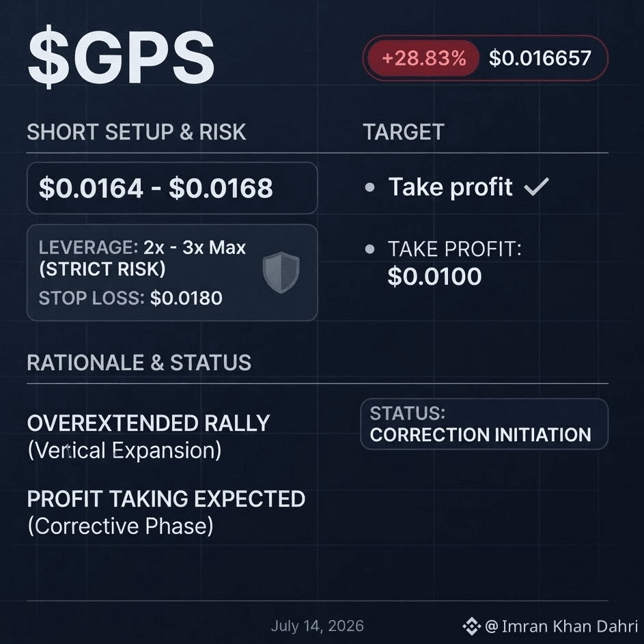
Task: Click the bullet beside Take profit
Action: pos(369,187)
